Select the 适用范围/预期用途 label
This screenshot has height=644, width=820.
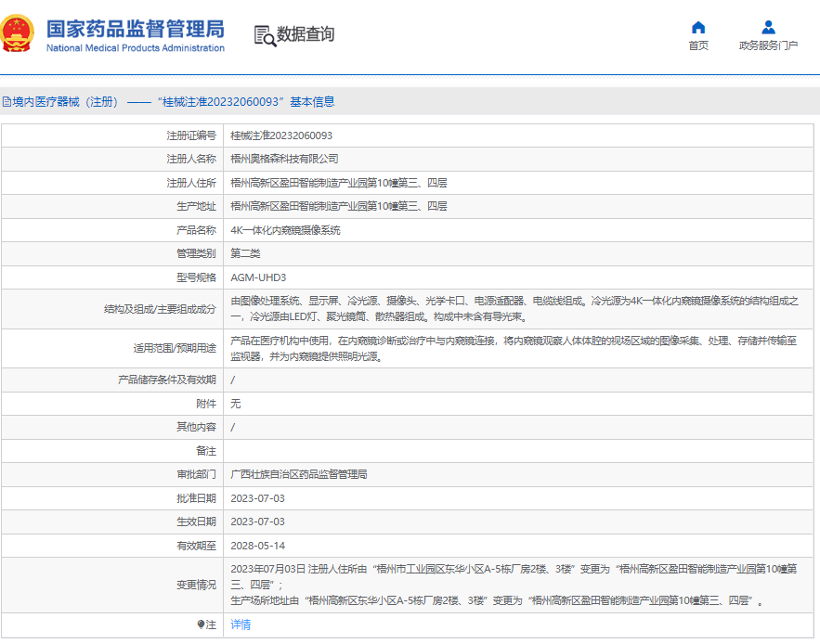pyautogui.click(x=175, y=349)
